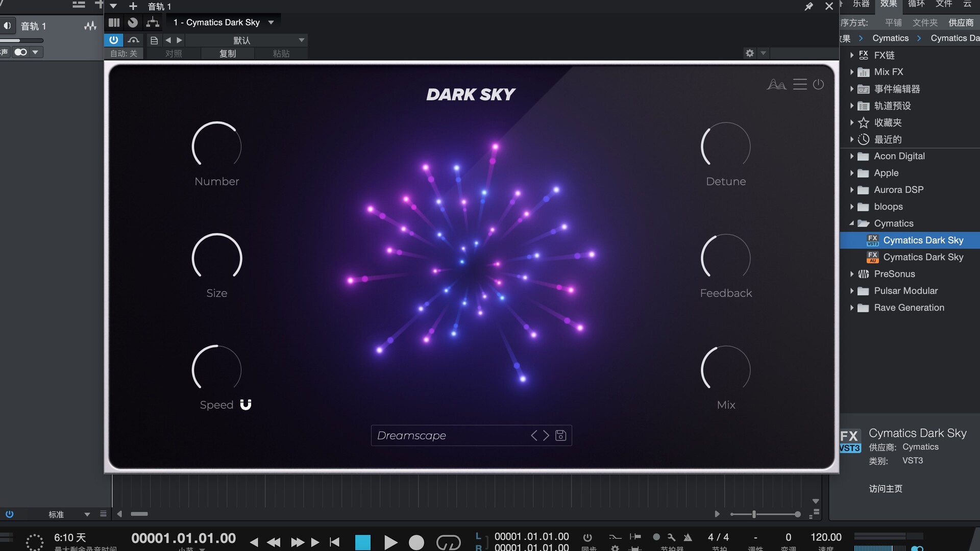Screen dimensions: 980x551
Task: Click the macro controls knob icon
Action: click(x=133, y=22)
